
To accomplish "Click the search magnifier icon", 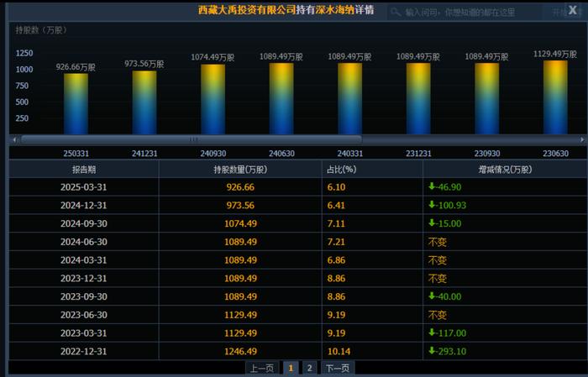I will pos(396,13).
